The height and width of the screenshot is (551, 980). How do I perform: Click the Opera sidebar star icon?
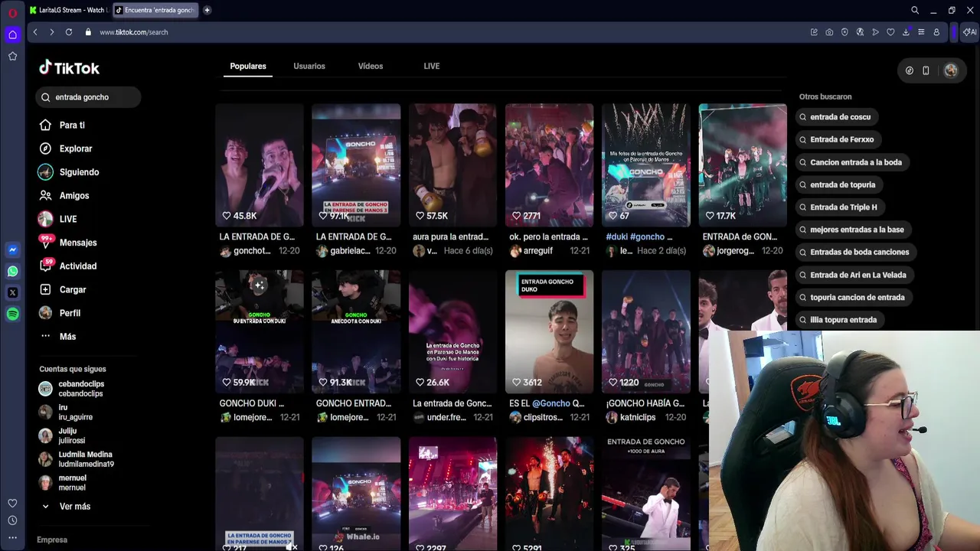click(12, 56)
